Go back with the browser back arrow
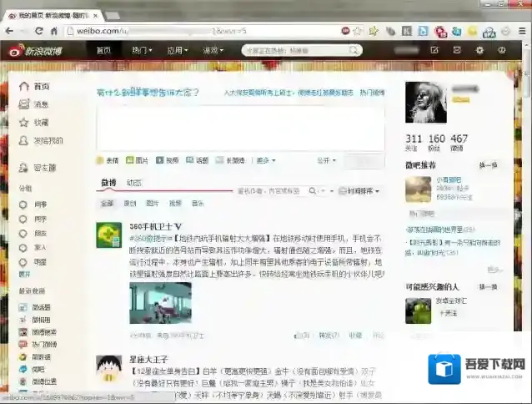This screenshot has width=532, height=404. [x=9, y=31]
